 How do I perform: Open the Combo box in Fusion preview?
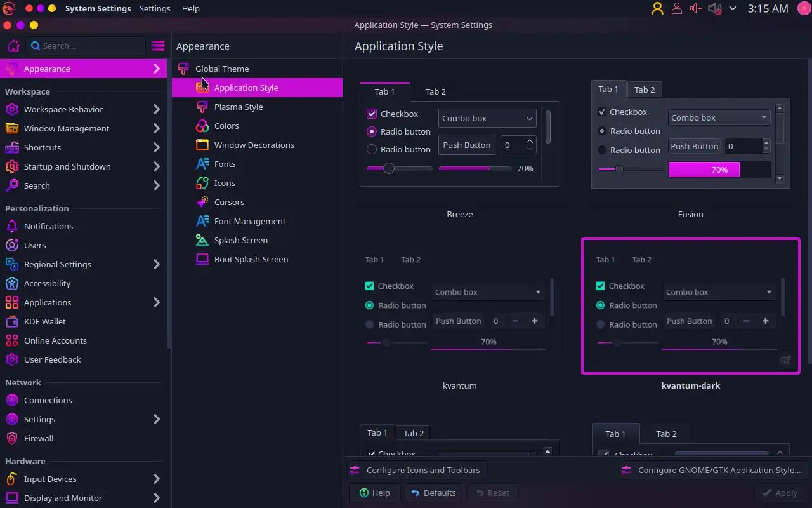tap(719, 117)
